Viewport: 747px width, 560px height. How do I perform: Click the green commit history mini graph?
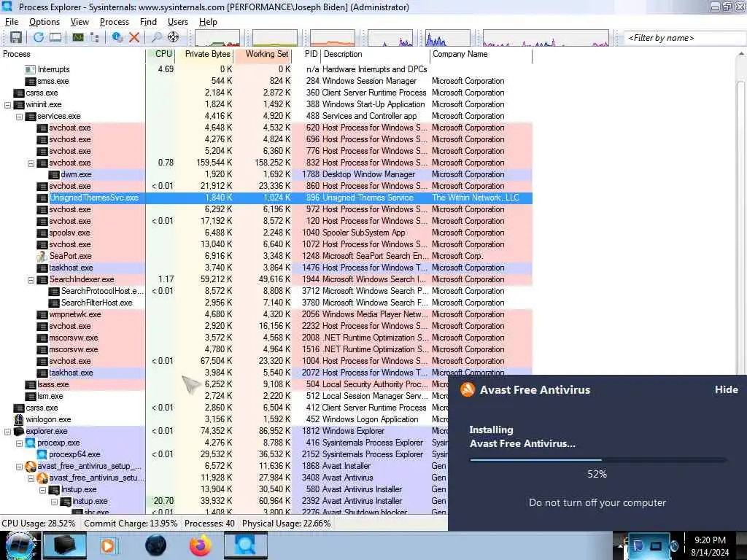275,38
